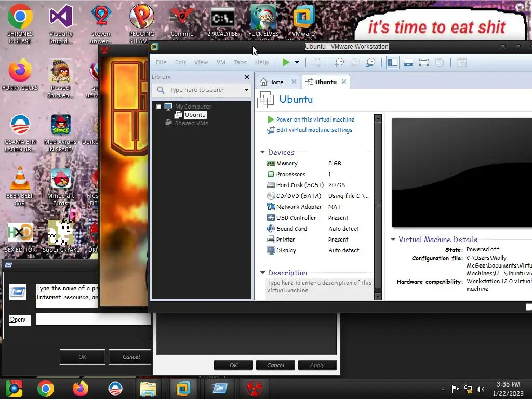Click OK in the Run dialog
The height and width of the screenshot is (399, 532).
(83, 357)
